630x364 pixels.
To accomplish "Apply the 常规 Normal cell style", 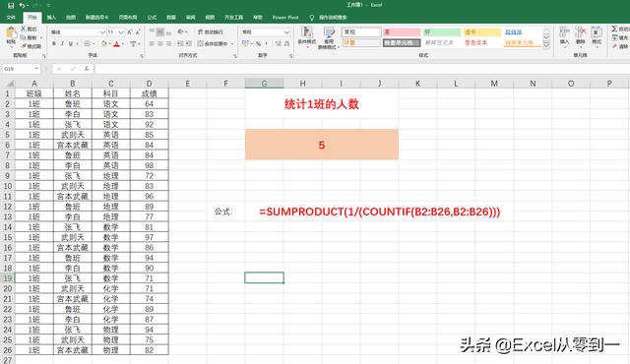I will tap(361, 32).
